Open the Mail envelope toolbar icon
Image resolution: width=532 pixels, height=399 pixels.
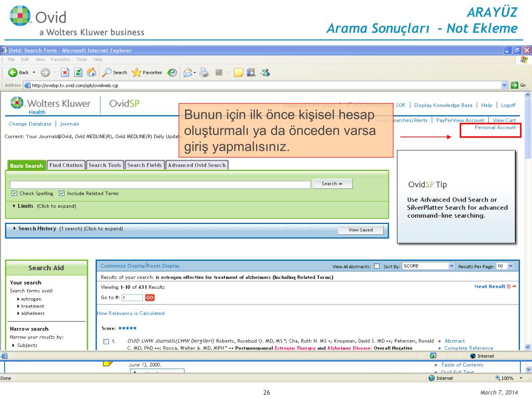[188, 73]
